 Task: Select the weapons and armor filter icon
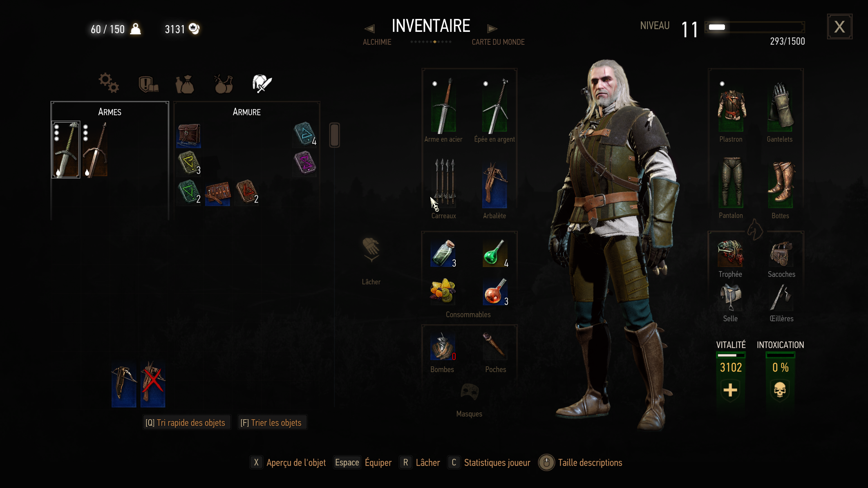pos(262,83)
